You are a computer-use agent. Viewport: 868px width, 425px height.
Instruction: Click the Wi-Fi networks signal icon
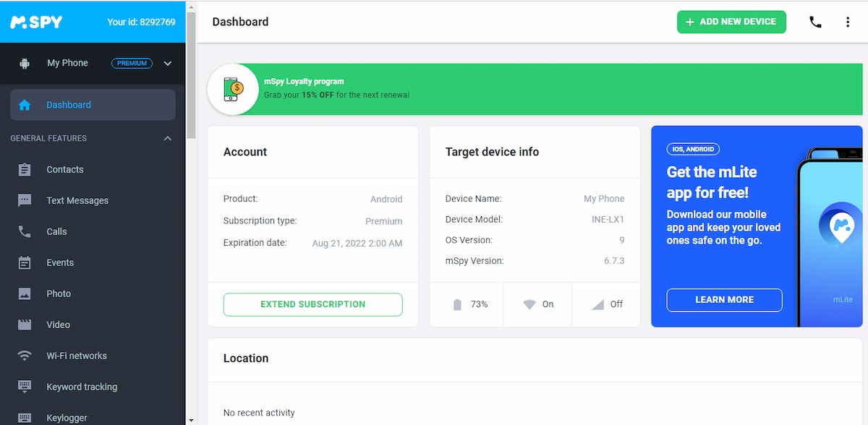point(25,356)
